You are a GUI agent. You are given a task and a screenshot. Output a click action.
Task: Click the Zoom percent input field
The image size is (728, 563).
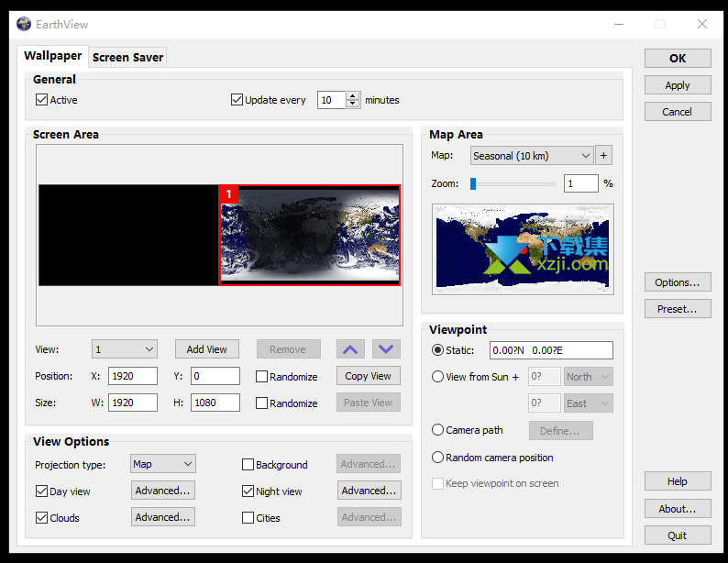pos(580,183)
